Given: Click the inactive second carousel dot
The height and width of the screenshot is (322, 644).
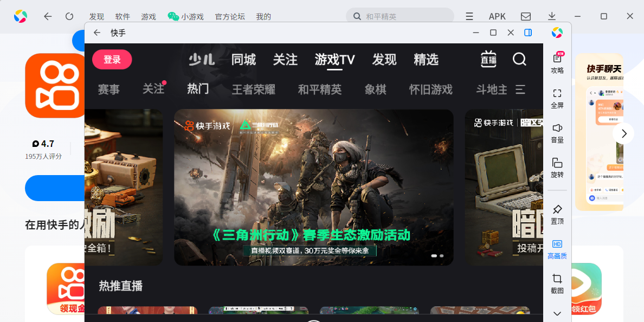Looking at the screenshot, I should [441, 256].
